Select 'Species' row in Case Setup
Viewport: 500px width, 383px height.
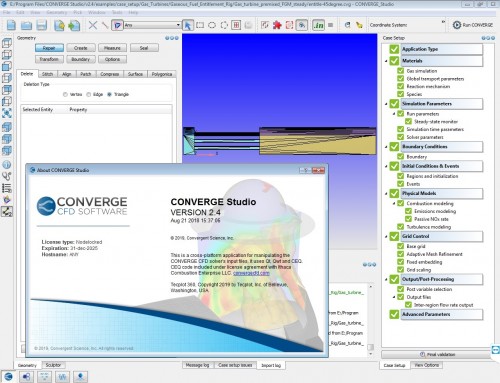pyautogui.click(x=414, y=94)
